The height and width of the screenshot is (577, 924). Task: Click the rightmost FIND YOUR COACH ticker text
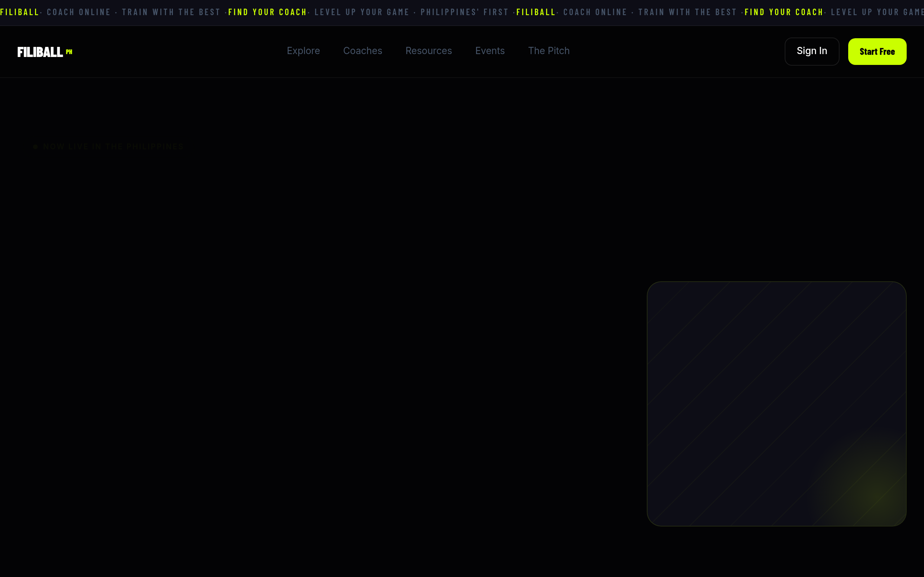[x=784, y=12]
